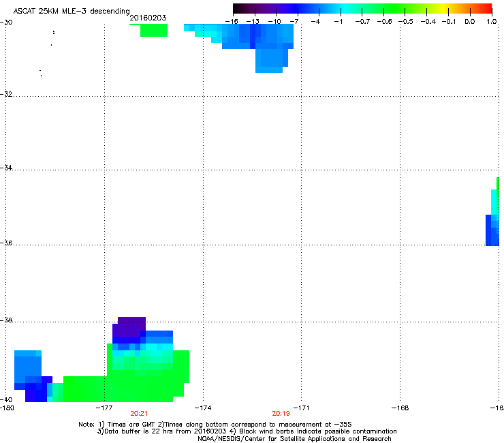Pick the yellow section of the color bar
Image resolution: width=504 pixels, height=443 pixels.
pyautogui.click(x=445, y=9)
